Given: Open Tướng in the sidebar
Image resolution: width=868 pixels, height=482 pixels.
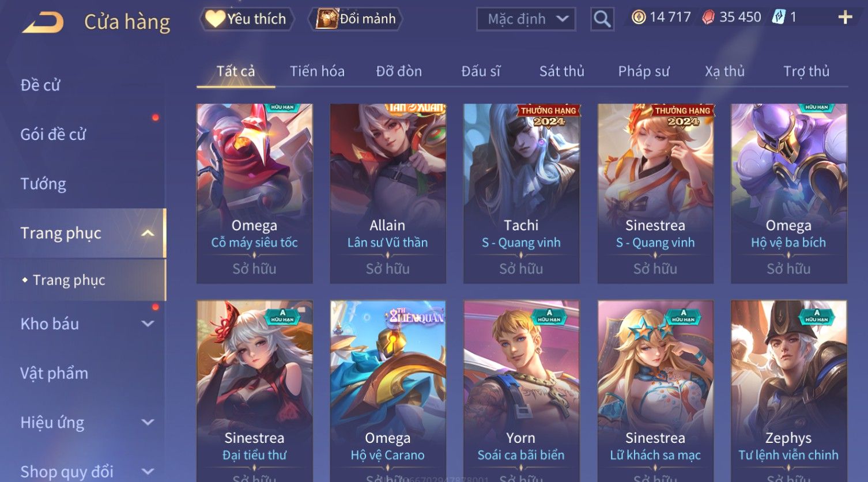Looking at the screenshot, I should click(x=43, y=184).
